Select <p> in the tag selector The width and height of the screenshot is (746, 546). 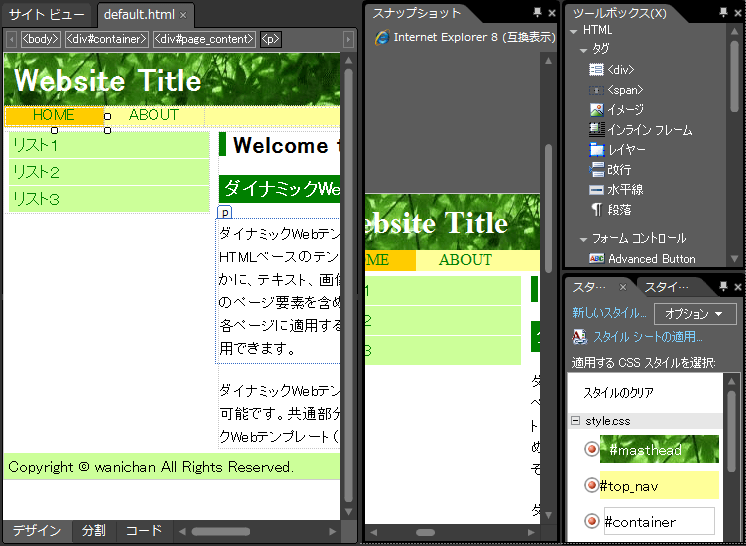[271, 39]
